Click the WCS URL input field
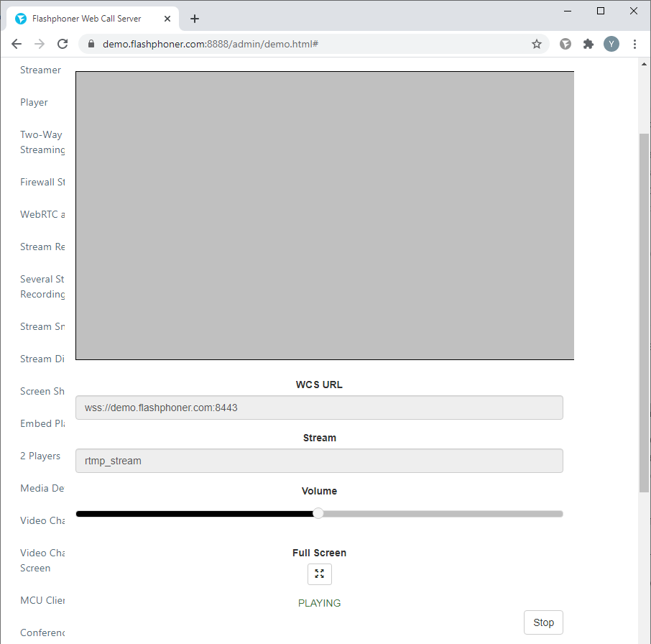Image resolution: width=651 pixels, height=644 pixels. 319,408
